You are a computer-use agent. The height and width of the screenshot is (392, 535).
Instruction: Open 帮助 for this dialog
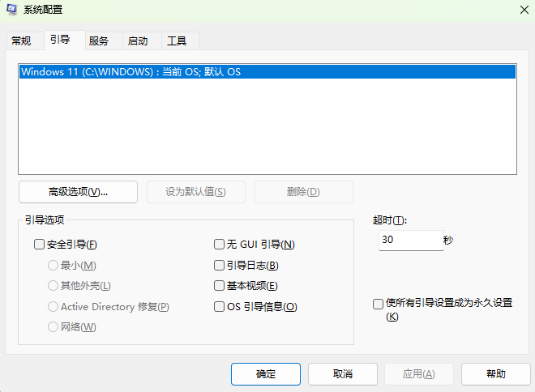click(x=496, y=374)
